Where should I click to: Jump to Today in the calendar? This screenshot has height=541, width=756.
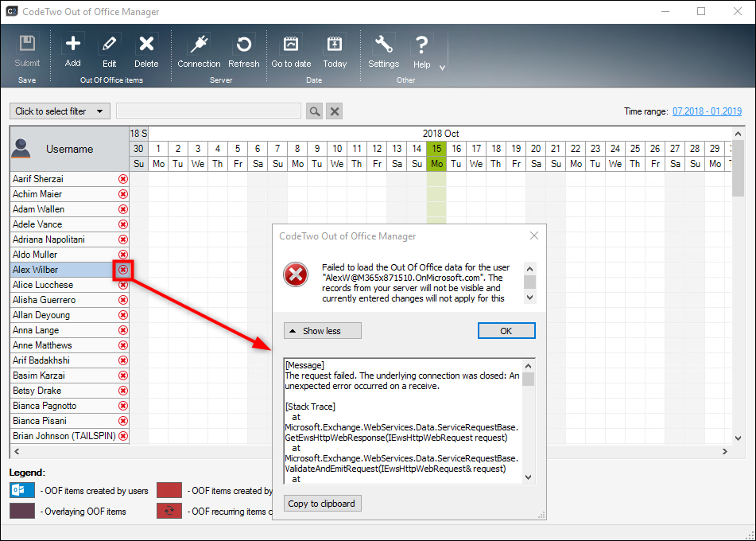pyautogui.click(x=335, y=51)
